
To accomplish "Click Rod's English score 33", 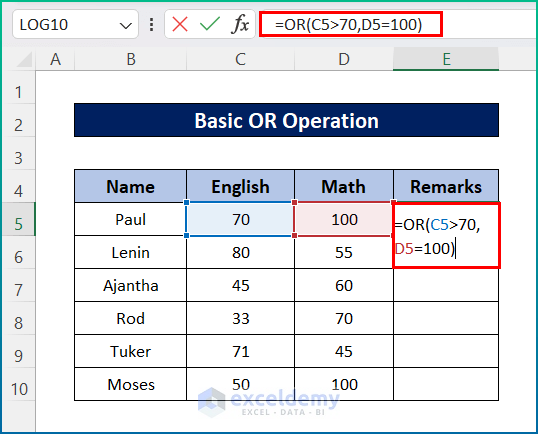I will click(240, 318).
